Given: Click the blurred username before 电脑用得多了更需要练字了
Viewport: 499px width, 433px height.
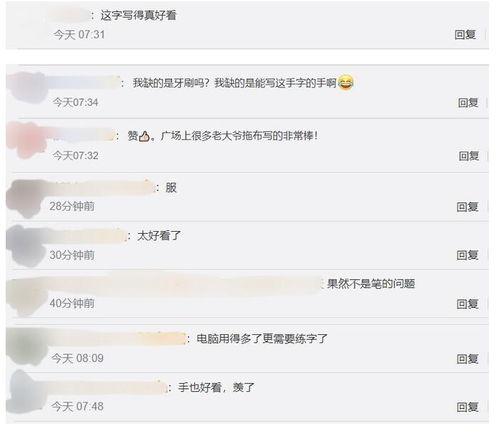Looking at the screenshot, I should click(117, 339).
